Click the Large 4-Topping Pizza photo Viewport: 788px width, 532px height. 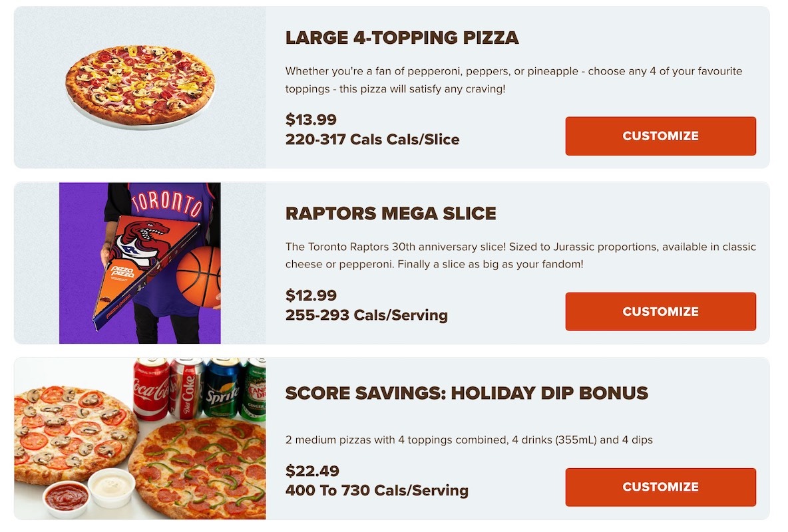coord(140,86)
